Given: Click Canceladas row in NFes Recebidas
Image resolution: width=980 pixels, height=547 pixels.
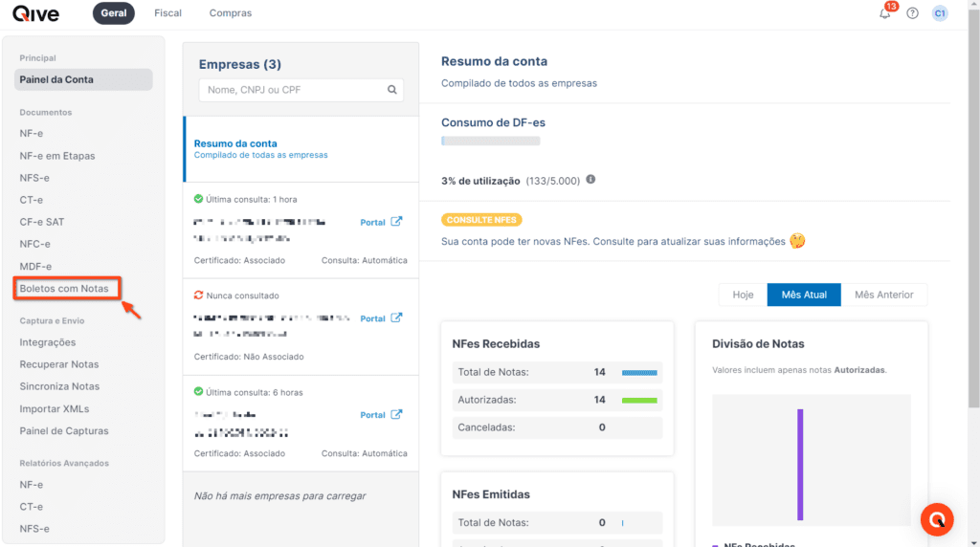Looking at the screenshot, I should [x=557, y=427].
